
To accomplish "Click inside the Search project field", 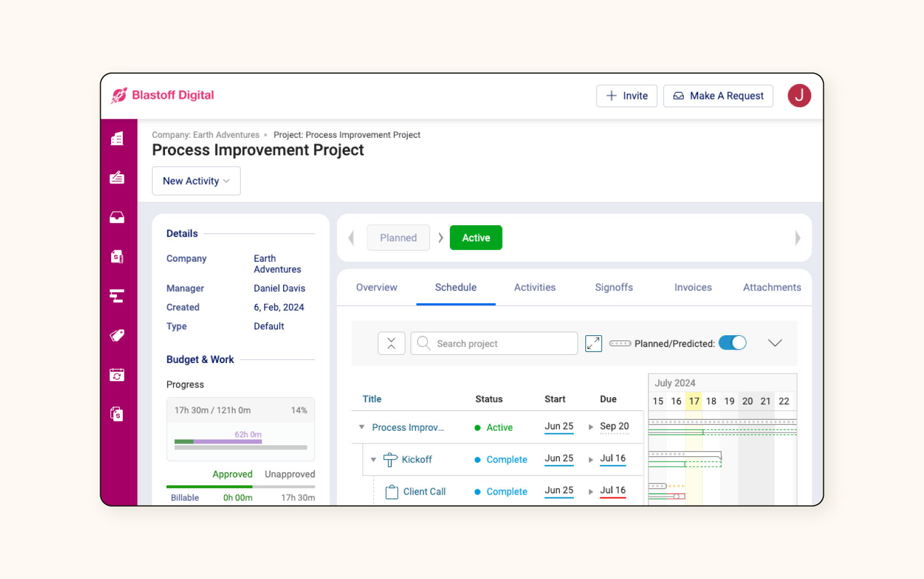I will tap(494, 343).
